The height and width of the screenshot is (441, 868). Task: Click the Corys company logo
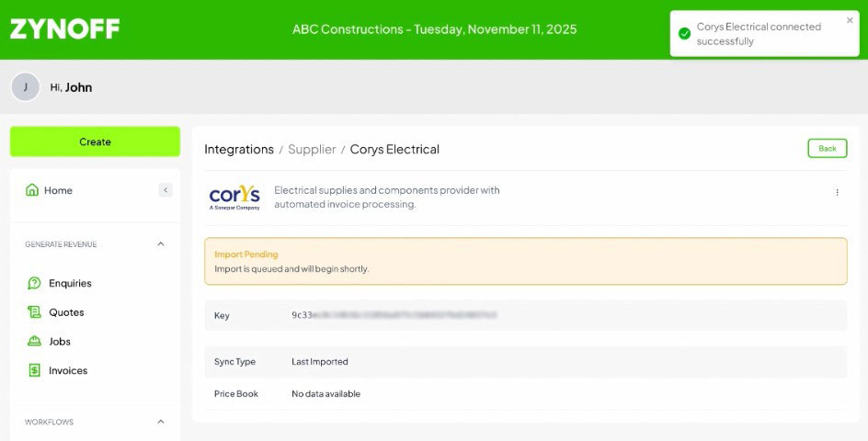tap(234, 197)
